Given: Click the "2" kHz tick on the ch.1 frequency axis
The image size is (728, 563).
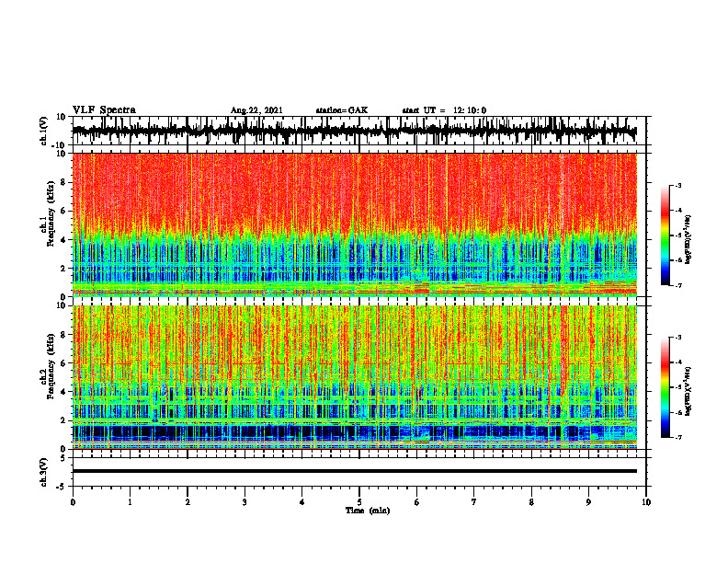Looking at the screenshot, I should coord(64,268).
